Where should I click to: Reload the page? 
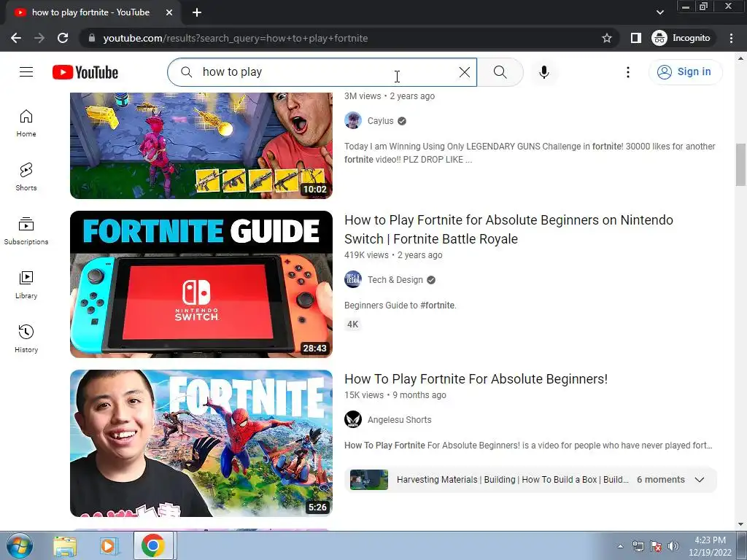[x=63, y=38]
